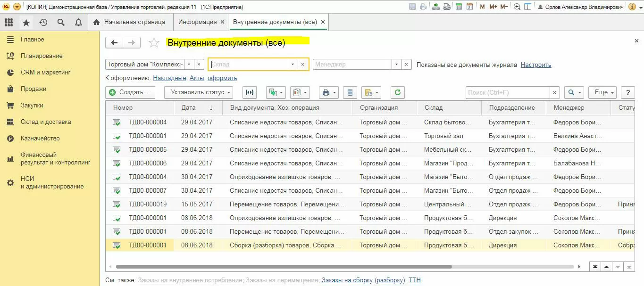644x286 pixels.
Task: Switch to the Информация tab
Action: (x=197, y=22)
